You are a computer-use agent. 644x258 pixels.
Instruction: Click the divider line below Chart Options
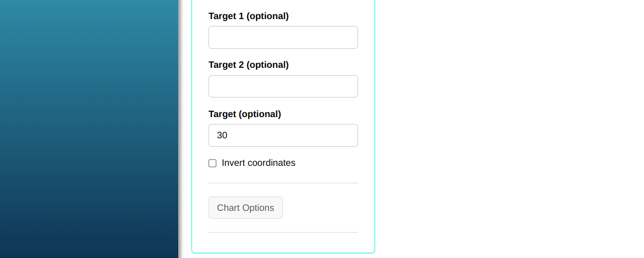click(283, 232)
